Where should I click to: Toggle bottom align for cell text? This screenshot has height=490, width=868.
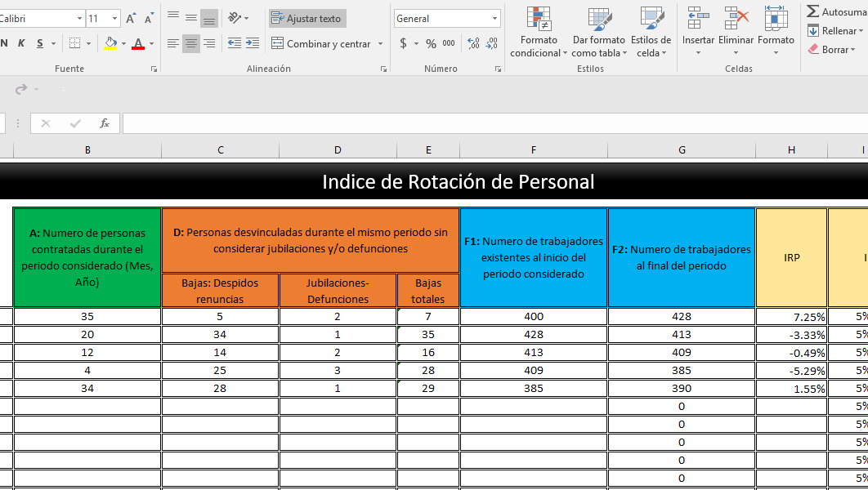point(209,18)
